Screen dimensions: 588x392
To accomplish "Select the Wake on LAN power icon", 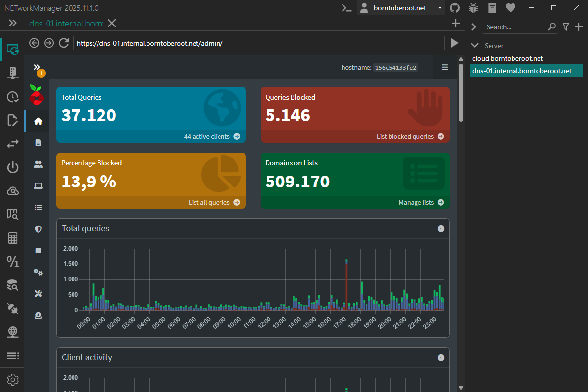I will [x=12, y=167].
